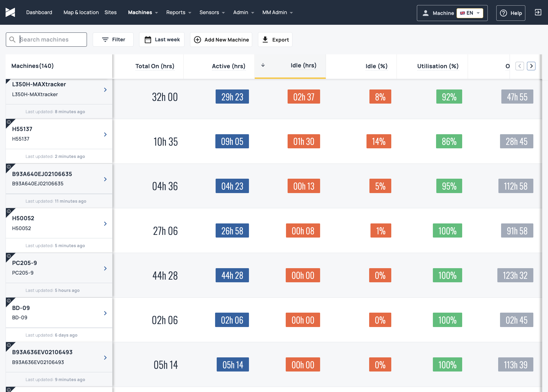Open the Admin menu

click(244, 12)
